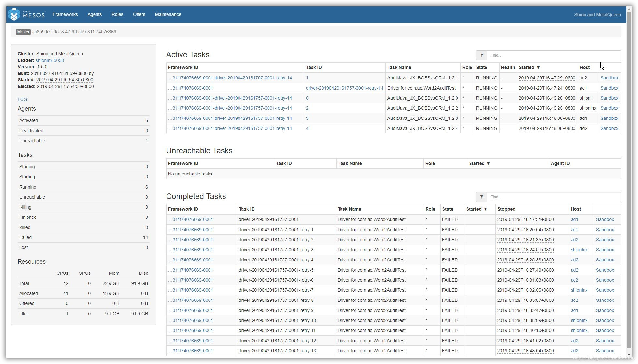Click the Agents Activated count row
The width and height of the screenshot is (638, 364).
point(83,120)
